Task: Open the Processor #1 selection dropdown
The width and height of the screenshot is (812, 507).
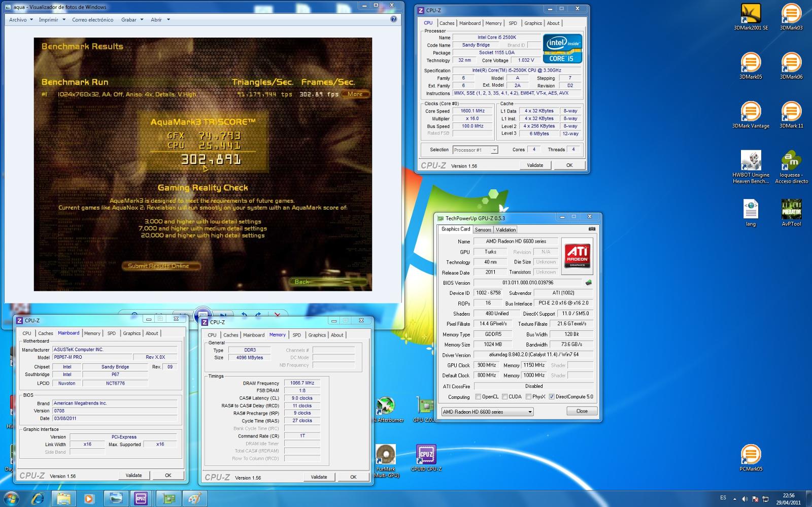Action: [475, 150]
